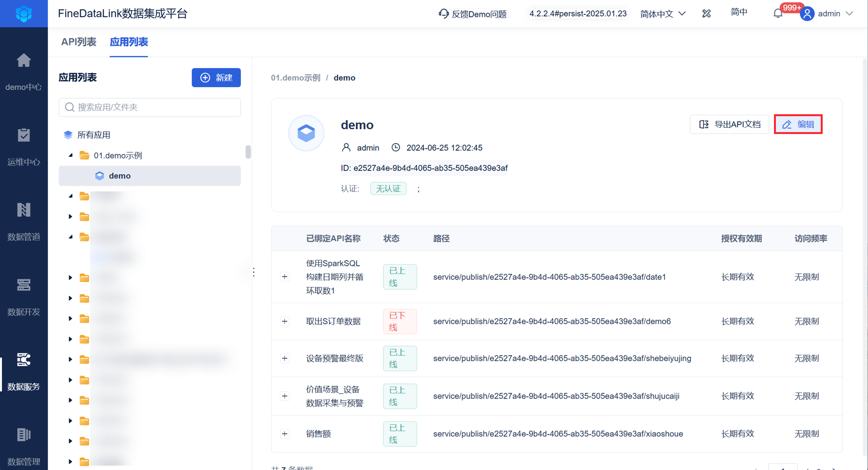Viewport: 868px width, 470px height.
Task: Click version text 4.2.2.4#persist-2025.01.23
Action: (x=578, y=13)
